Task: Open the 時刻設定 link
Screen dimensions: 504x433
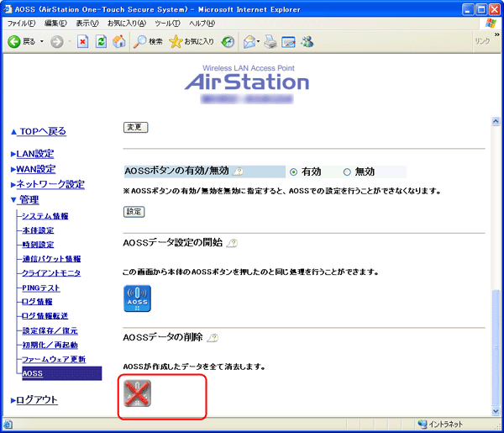Action: (x=38, y=245)
